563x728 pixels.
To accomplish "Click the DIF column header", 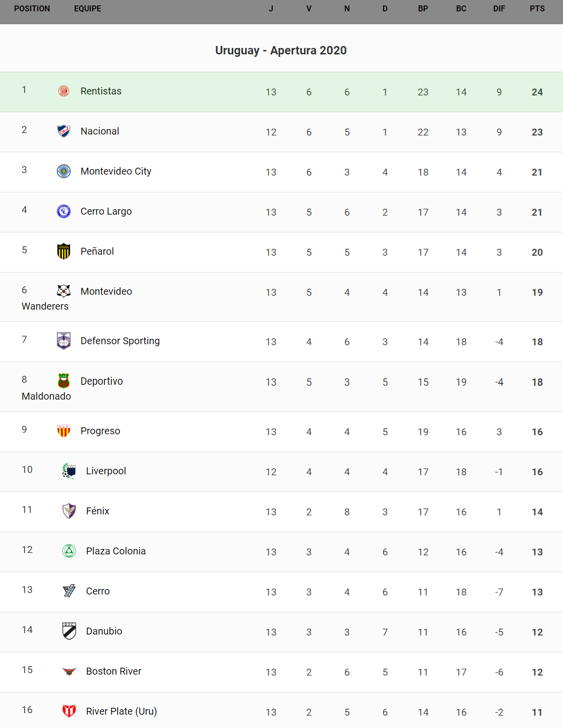I will tap(499, 9).
